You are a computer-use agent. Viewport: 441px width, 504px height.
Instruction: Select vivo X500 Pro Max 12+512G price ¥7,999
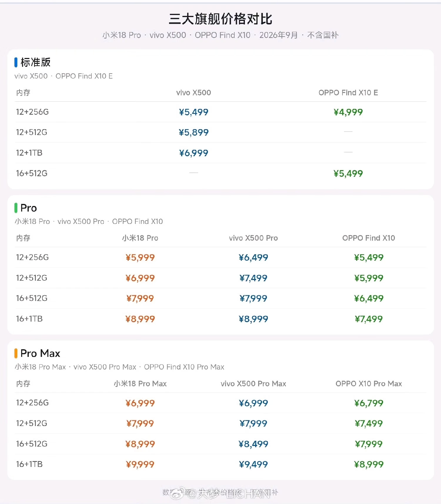[253, 423]
